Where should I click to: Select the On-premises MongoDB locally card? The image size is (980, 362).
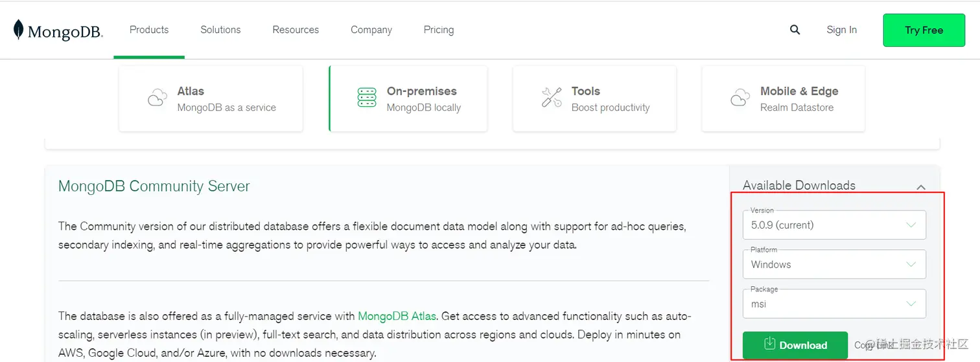(x=408, y=99)
